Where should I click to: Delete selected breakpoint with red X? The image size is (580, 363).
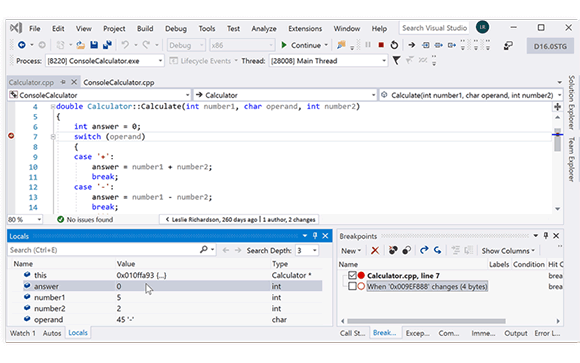click(x=375, y=251)
